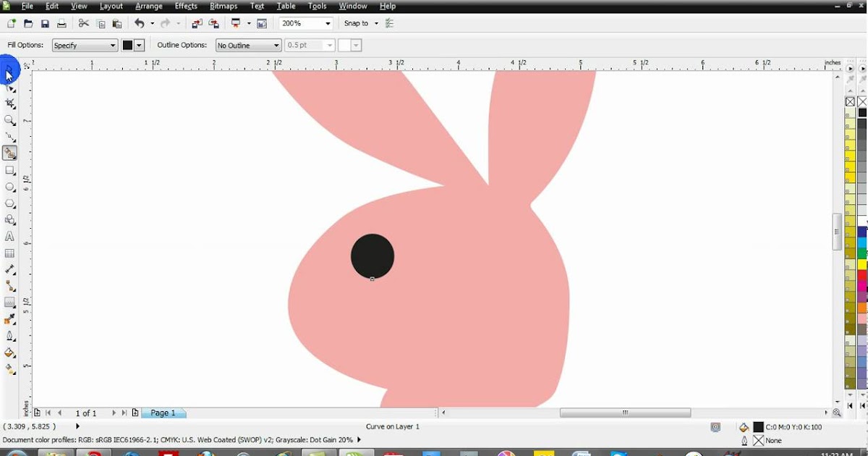The height and width of the screenshot is (456, 868).
Task: Cut the selection with the scissors icon
Action: tap(83, 24)
